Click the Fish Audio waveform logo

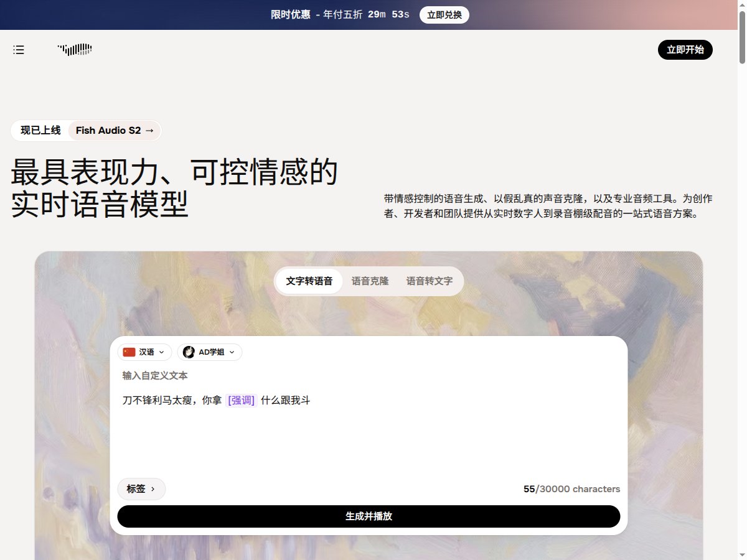[x=75, y=50]
